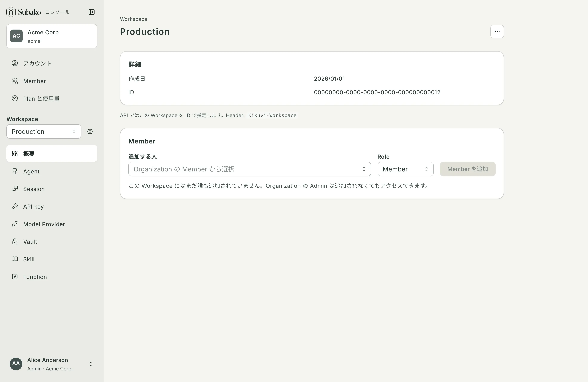Viewport: 588px width, 382px height.
Task: Navigate to Vault
Action: pyautogui.click(x=52, y=242)
